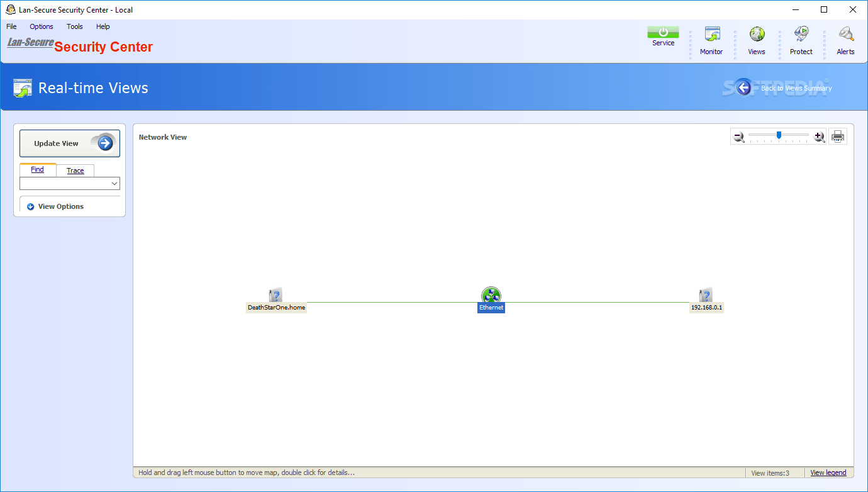This screenshot has width=868, height=492.
Task: Click the Lan-Secure logo
Action: (30, 43)
